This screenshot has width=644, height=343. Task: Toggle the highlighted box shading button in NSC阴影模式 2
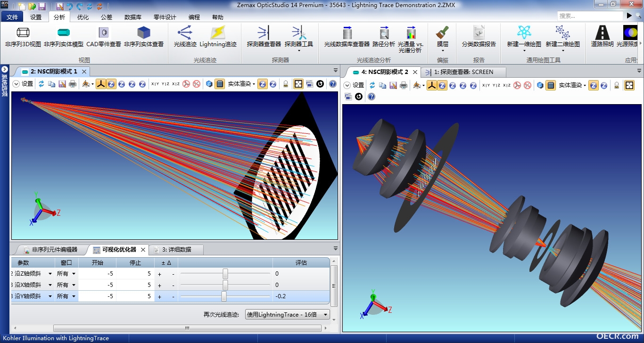551,85
